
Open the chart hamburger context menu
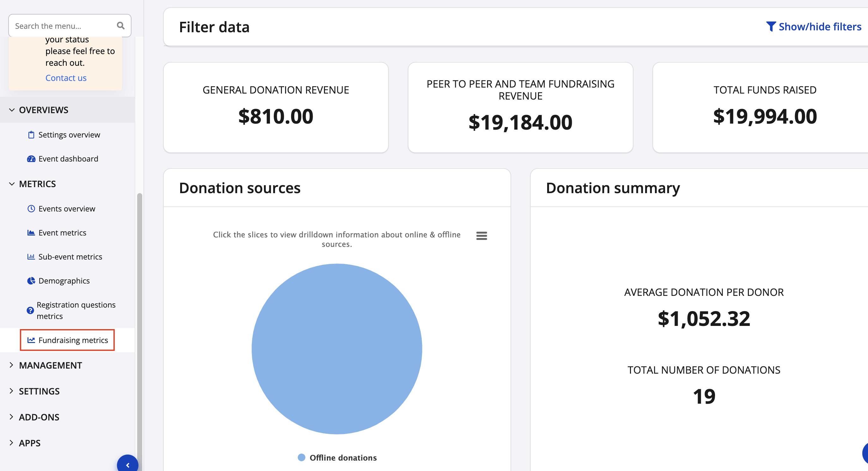pyautogui.click(x=481, y=235)
